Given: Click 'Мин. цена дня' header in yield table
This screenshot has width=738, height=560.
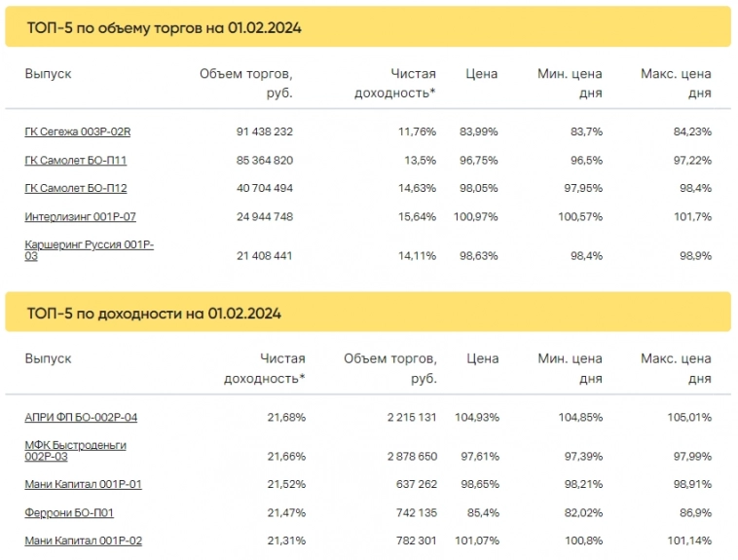Looking at the screenshot, I should pyautogui.click(x=571, y=368).
